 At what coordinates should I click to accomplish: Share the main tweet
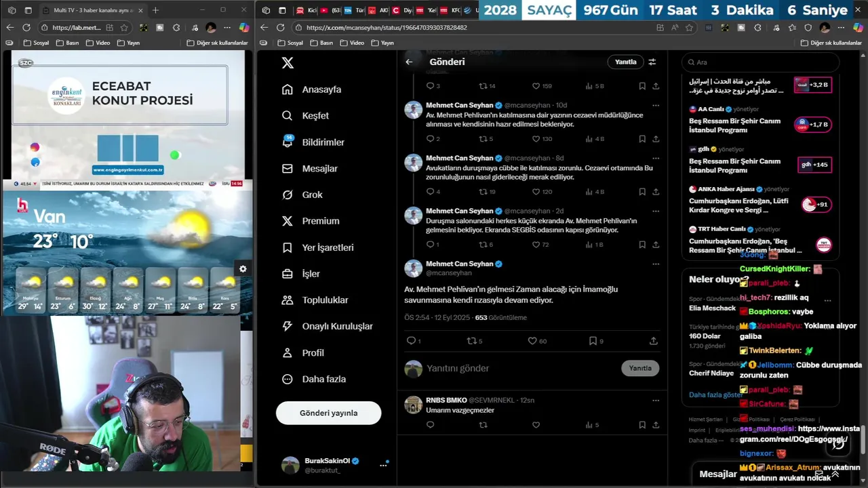click(654, 341)
